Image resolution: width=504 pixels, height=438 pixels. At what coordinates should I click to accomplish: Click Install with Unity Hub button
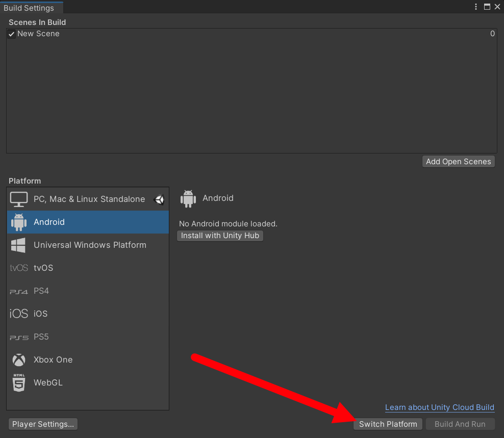click(x=220, y=236)
